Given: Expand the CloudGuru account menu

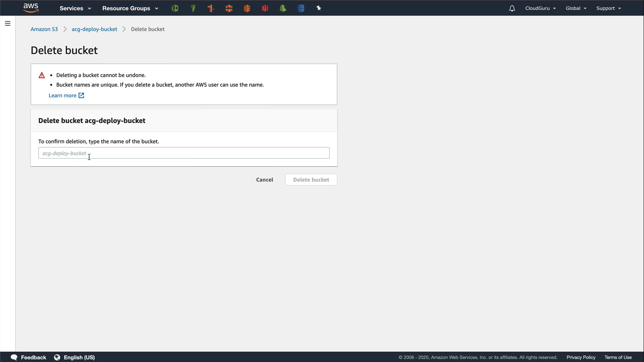Looking at the screenshot, I should coord(540,8).
